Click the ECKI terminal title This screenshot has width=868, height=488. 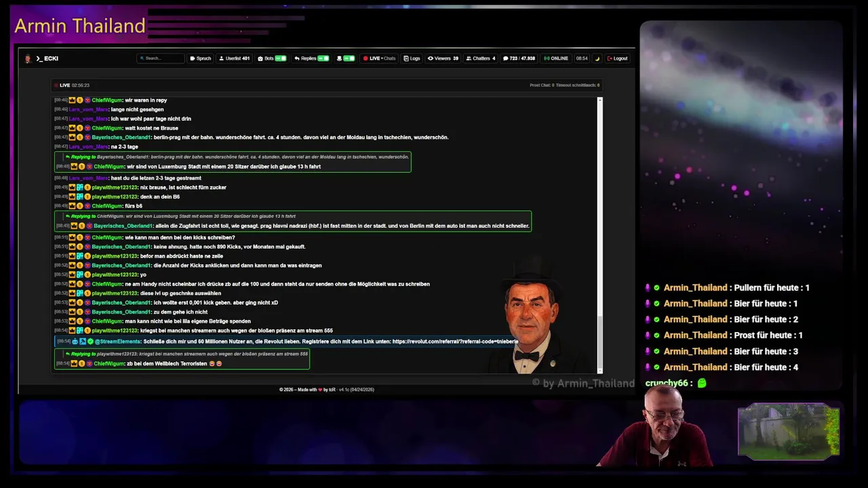(x=47, y=58)
